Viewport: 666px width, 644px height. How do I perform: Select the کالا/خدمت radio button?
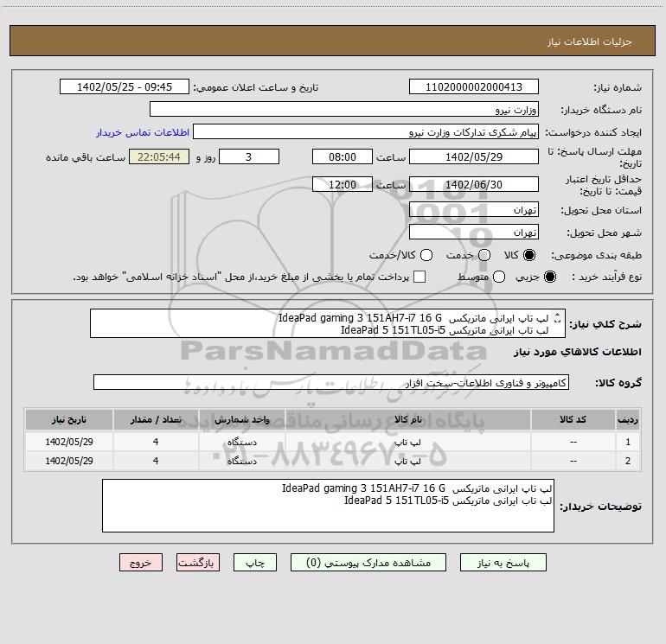pyautogui.click(x=426, y=255)
